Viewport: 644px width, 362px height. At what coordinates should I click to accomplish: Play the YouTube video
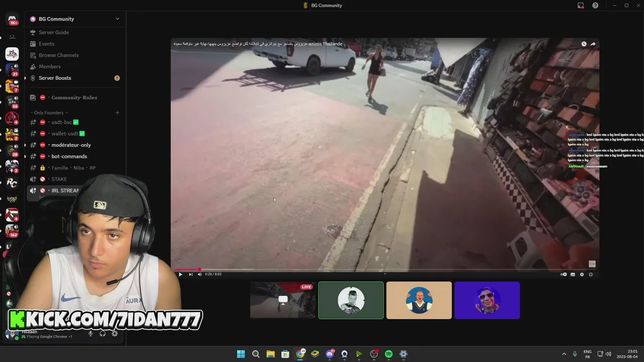point(180,275)
